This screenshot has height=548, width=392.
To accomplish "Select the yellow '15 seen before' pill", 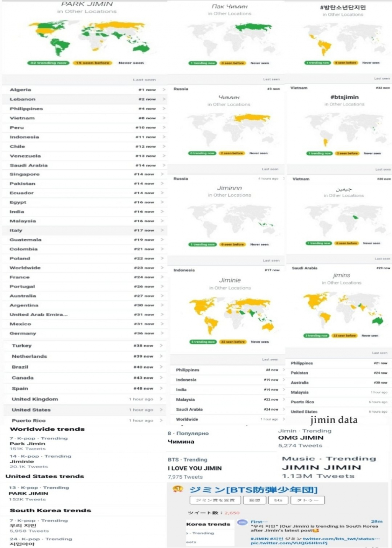I will click(x=93, y=63).
